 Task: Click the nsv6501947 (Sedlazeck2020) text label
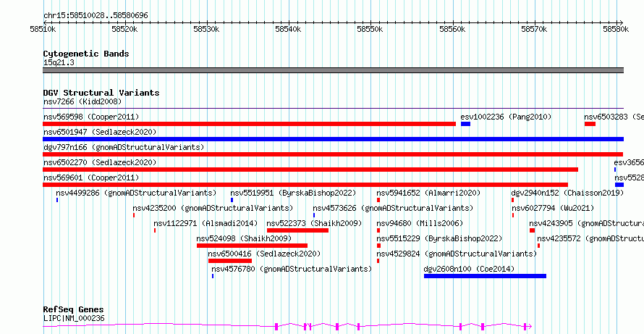click(100, 132)
